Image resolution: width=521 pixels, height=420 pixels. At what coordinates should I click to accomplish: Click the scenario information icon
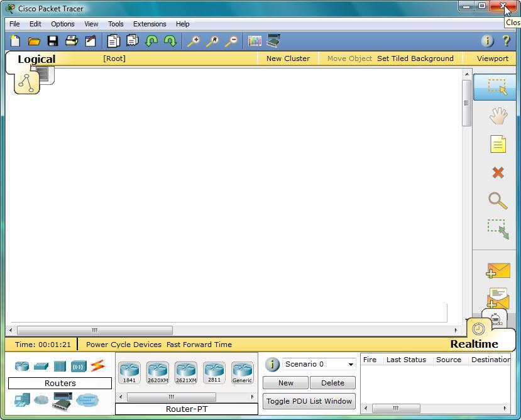[272, 365]
